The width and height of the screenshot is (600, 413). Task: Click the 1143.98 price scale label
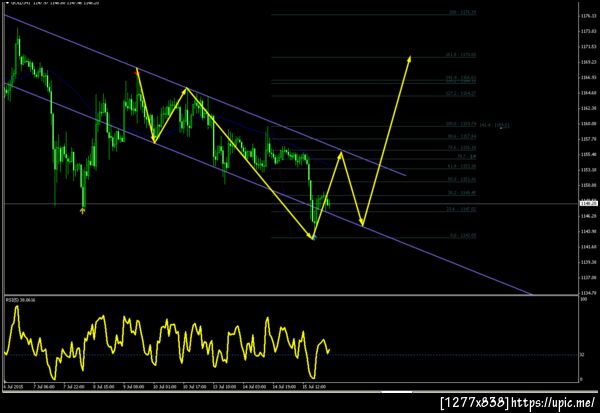pos(588,231)
